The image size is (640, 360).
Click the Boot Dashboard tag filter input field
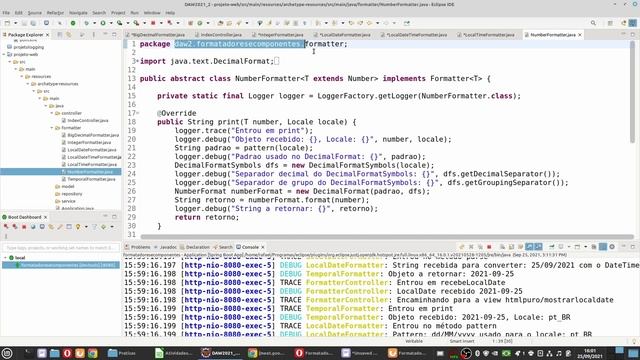[61, 248]
